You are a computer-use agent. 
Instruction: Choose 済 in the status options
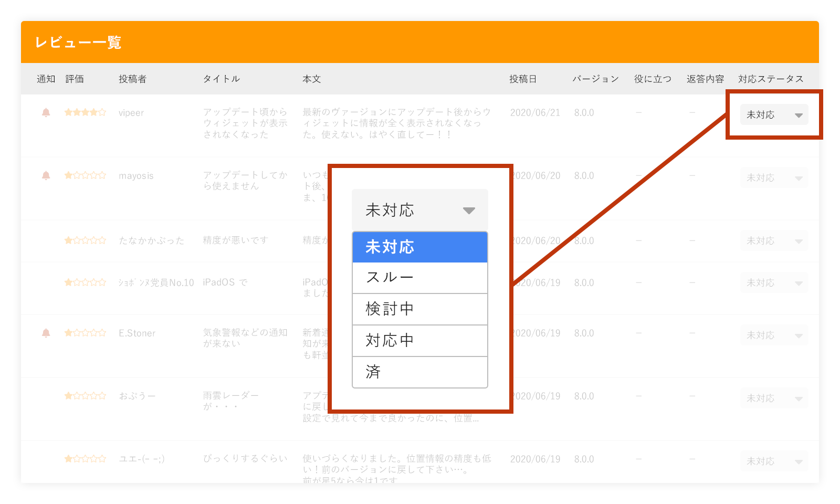[420, 372]
